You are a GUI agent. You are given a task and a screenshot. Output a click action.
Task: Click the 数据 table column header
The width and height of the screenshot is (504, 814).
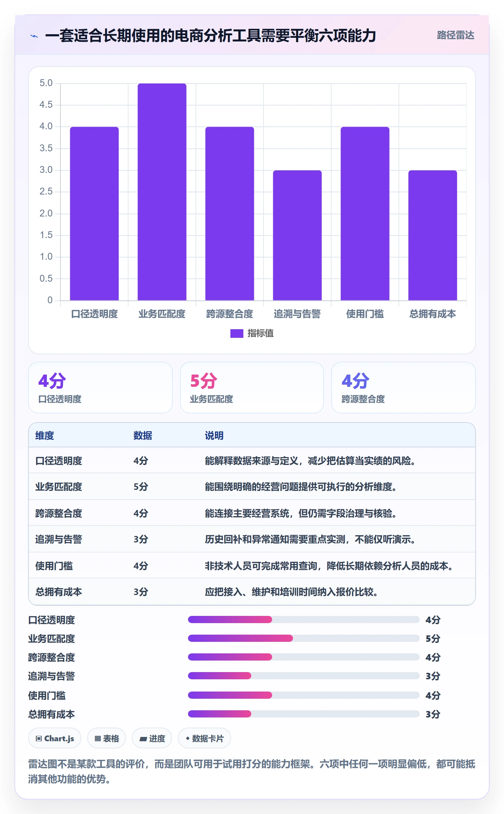[x=143, y=436]
